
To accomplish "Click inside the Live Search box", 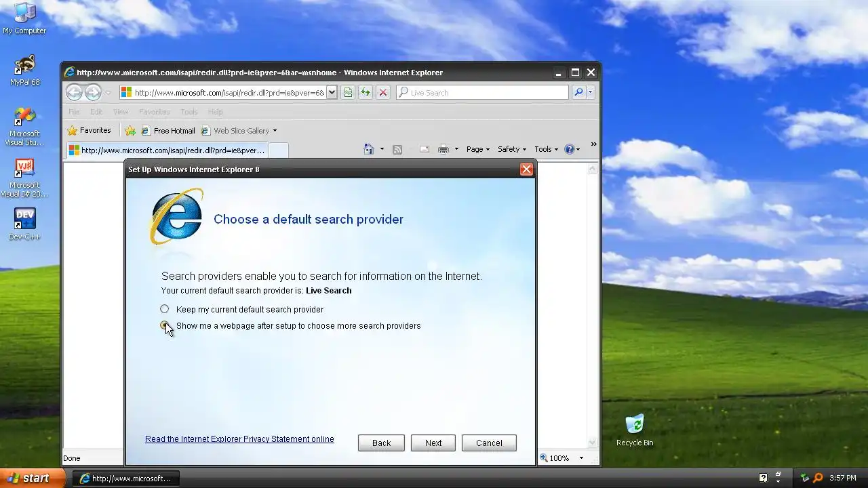I will point(482,93).
